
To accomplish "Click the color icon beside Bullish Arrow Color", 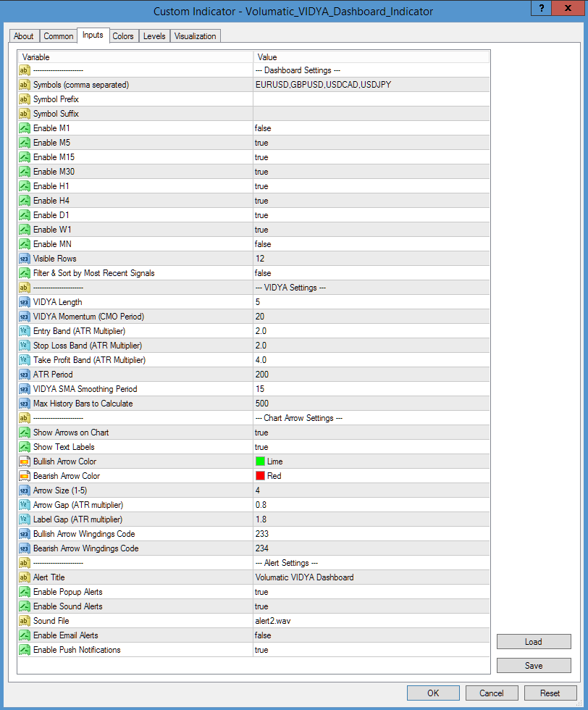I will coord(25,461).
